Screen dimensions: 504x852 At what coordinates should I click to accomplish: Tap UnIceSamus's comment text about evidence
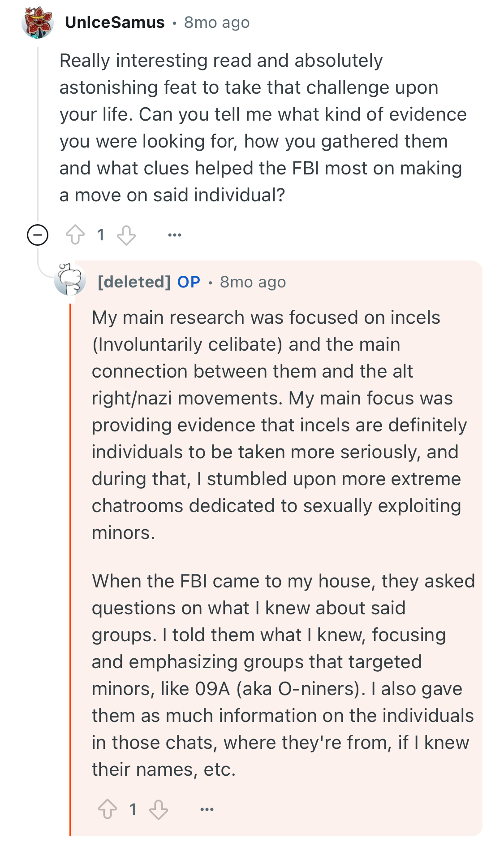point(263,128)
